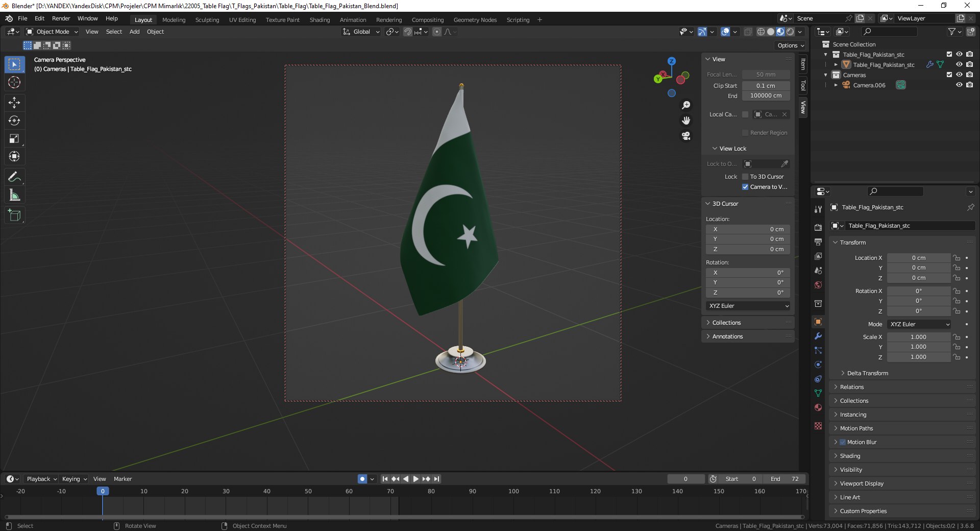Open the Shading workspace tab
The image size is (980, 531).
[320, 20]
